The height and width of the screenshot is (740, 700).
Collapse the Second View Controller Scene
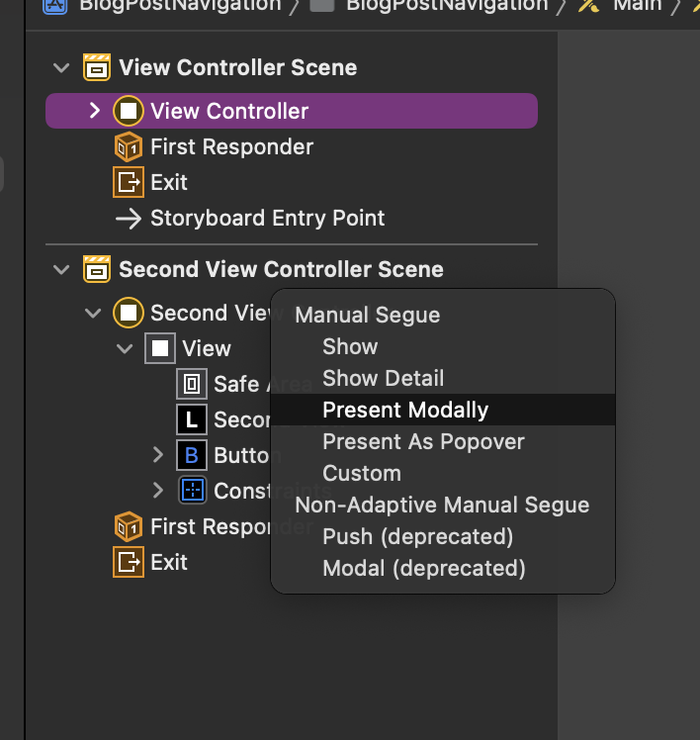click(61, 269)
